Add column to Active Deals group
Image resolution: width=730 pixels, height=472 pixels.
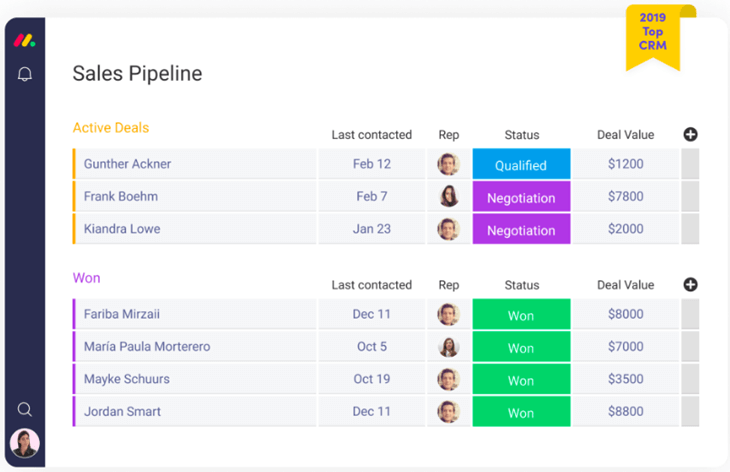(x=690, y=134)
